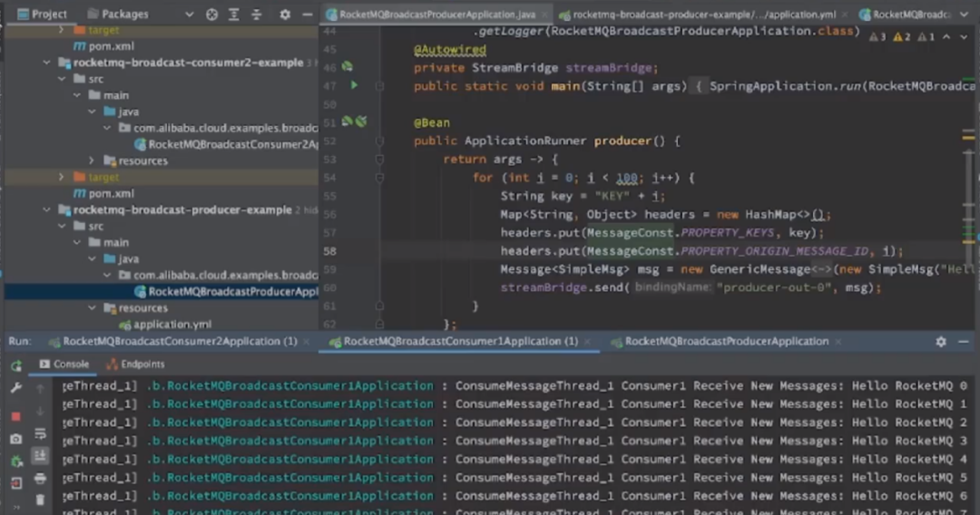Collapse main folder under consumer2-example
This screenshot has width=980, height=515.
click(77, 95)
